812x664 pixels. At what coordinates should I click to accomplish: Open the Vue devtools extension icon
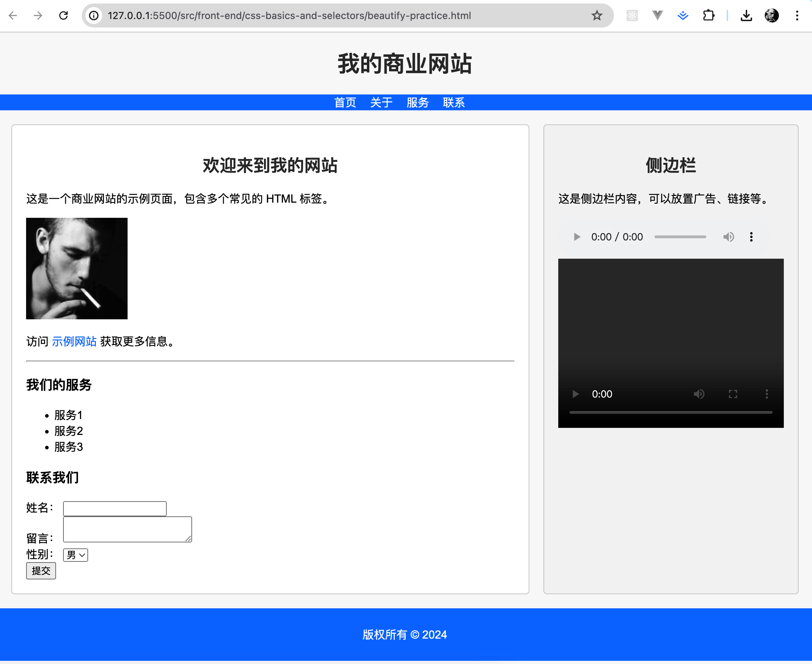coord(658,16)
